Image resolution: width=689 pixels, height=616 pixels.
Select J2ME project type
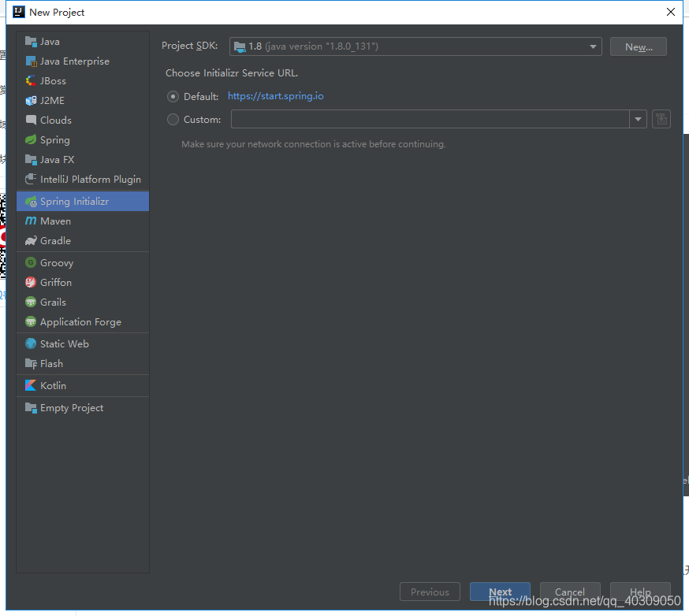click(x=83, y=101)
